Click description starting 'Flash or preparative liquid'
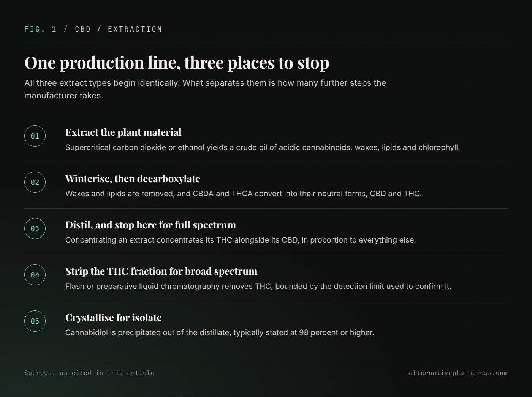Image resolution: width=532 pixels, height=397 pixels. click(258, 286)
